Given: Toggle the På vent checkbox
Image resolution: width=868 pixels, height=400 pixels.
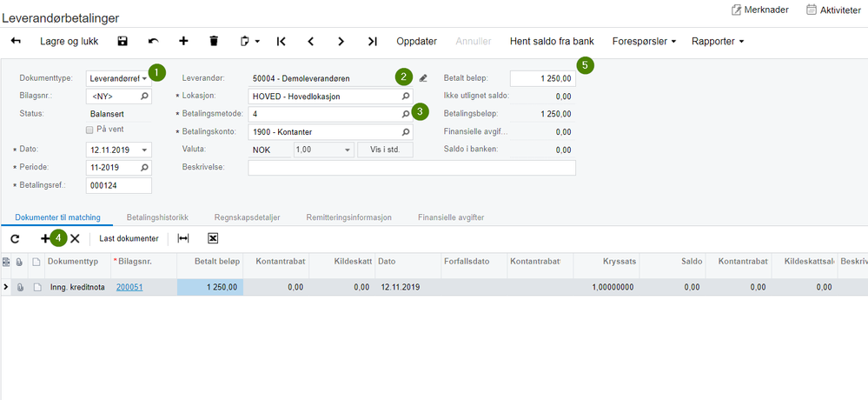Looking at the screenshot, I should point(89,130).
